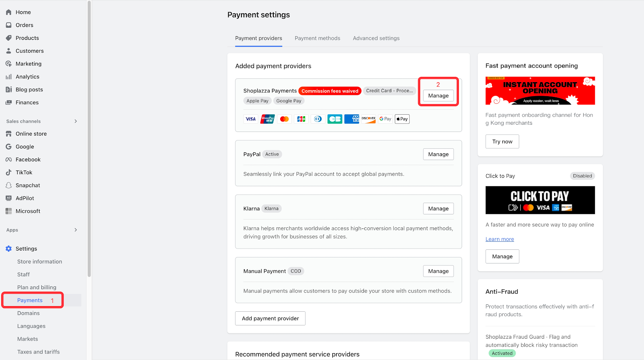The image size is (644, 360).
Task: Open Orders via its sidebar icon
Action: pos(8,25)
